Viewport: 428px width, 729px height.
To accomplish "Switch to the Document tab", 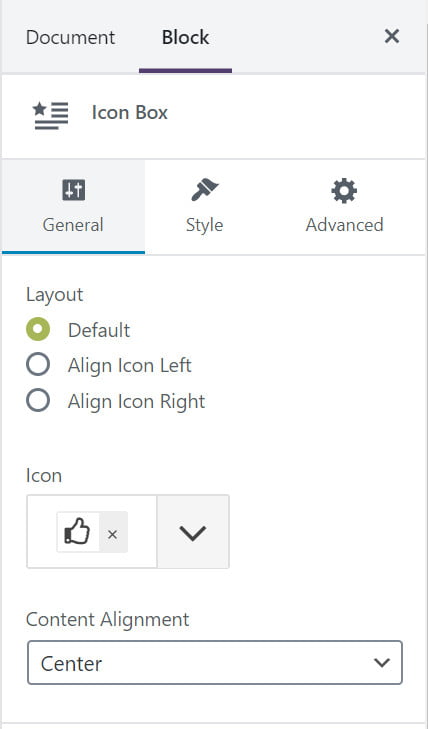I will [70, 37].
